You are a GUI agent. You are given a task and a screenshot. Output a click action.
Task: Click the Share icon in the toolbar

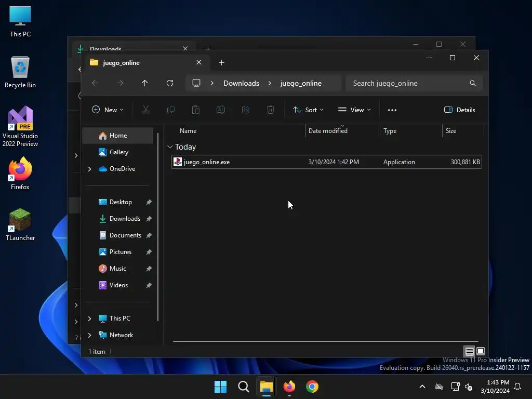coord(246,110)
